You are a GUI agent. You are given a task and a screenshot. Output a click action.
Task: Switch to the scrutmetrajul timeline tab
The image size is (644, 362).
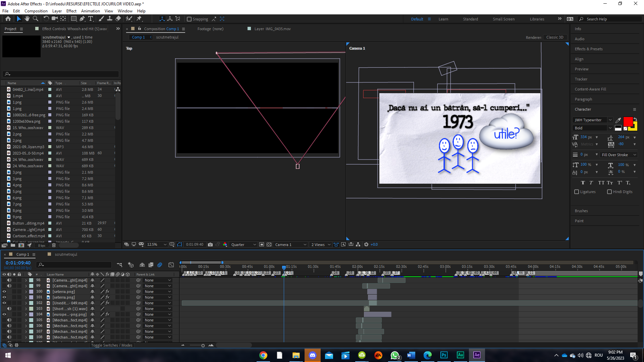click(66, 254)
